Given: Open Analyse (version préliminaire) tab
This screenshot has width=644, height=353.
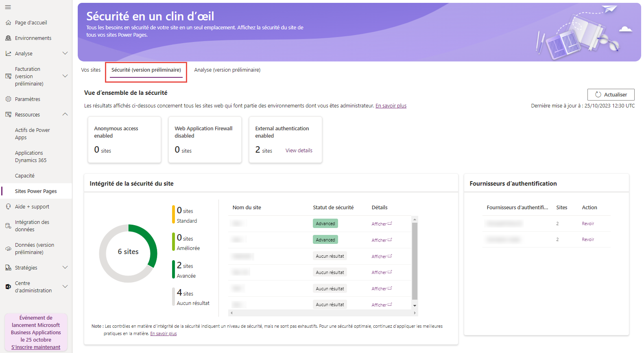Looking at the screenshot, I should tap(227, 70).
